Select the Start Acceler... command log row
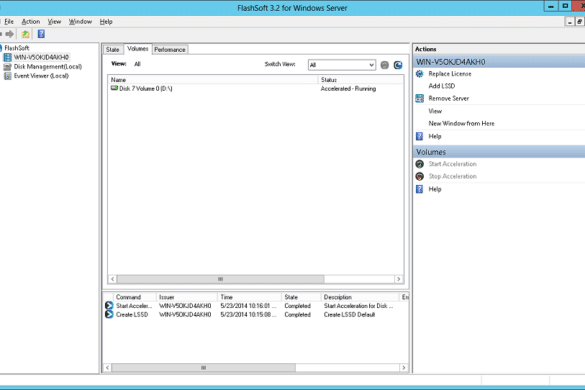 pyautogui.click(x=256, y=306)
